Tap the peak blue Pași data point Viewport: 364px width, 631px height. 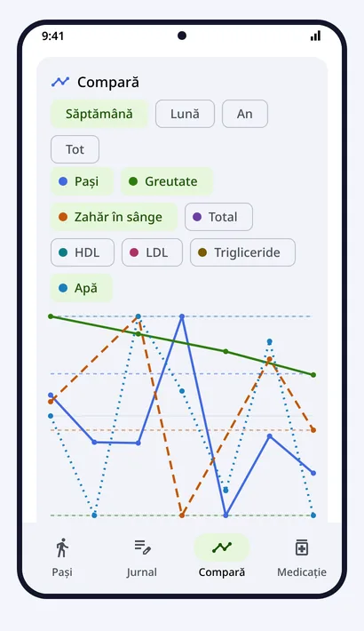point(182,316)
